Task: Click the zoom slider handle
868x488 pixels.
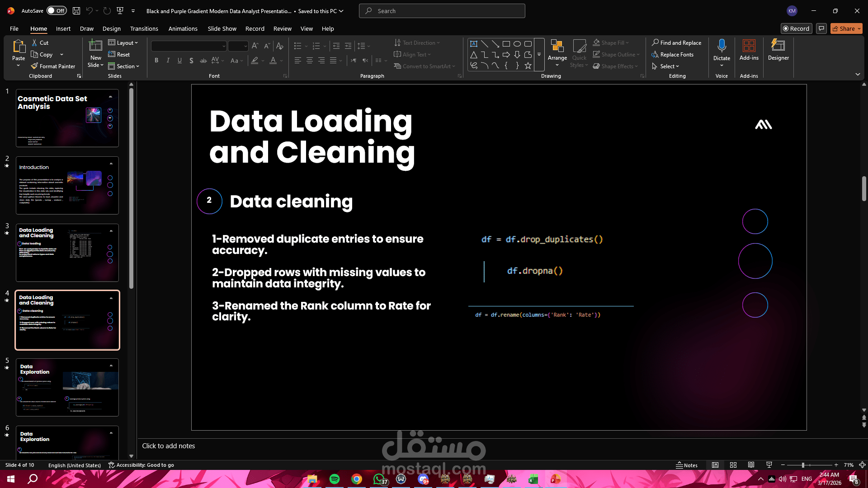Action: [803, 465]
